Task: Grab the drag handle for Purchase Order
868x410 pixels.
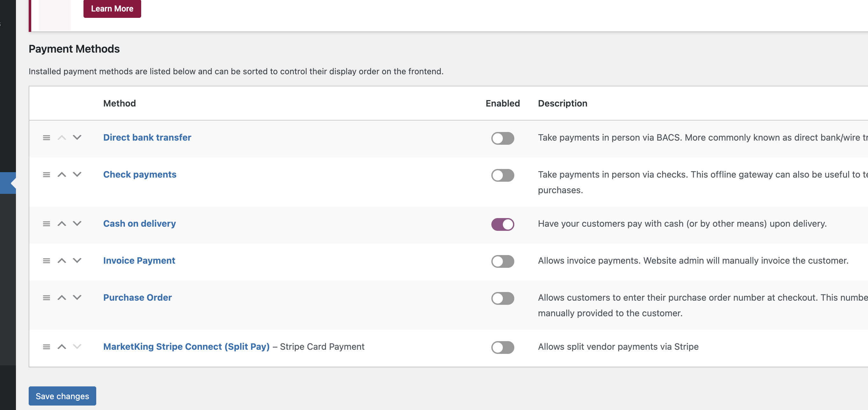Action: pyautogui.click(x=47, y=298)
